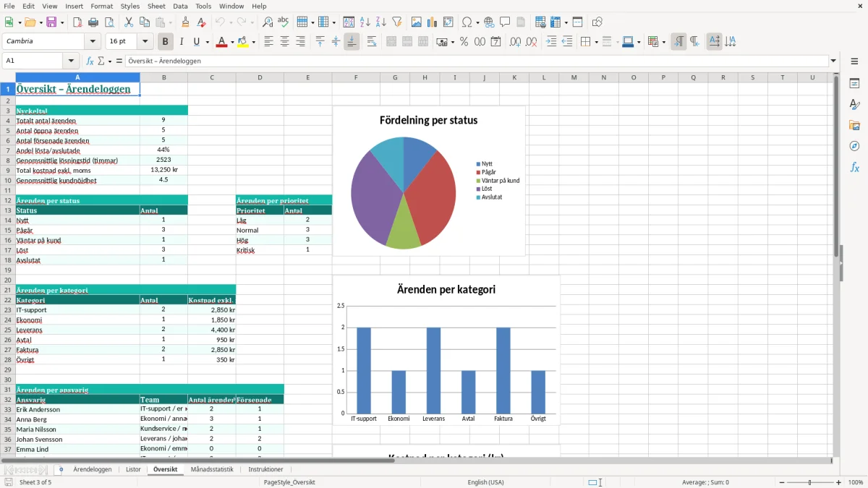868x488 pixels.
Task: Click the Insert Image icon
Action: (x=417, y=22)
